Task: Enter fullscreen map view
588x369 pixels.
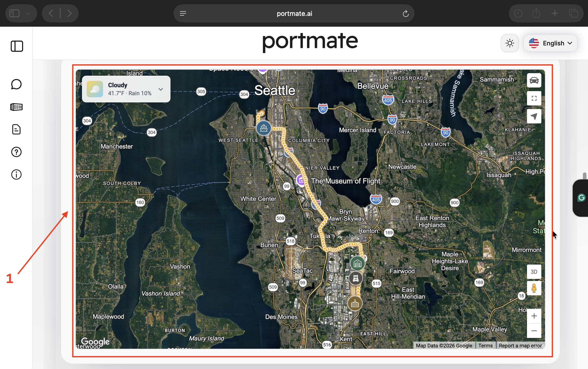Action: tap(534, 98)
